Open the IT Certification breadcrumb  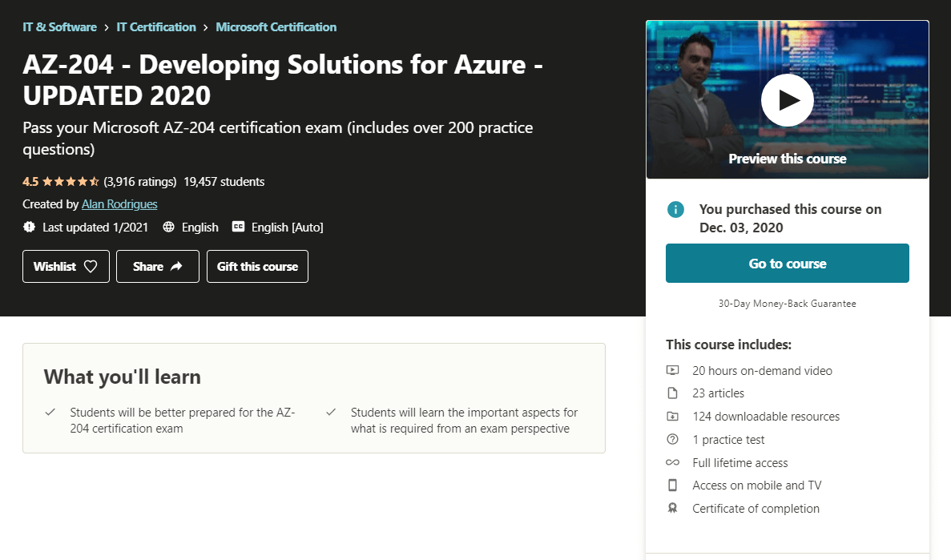click(x=156, y=27)
